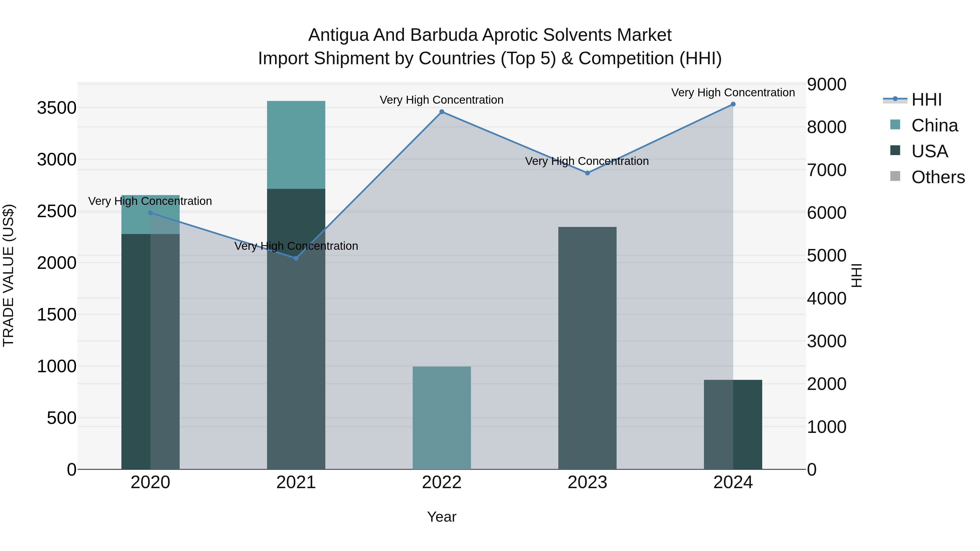Click 2023 Very High Concentration annotation
Viewport: 980px width, 551px height.
[x=587, y=161]
